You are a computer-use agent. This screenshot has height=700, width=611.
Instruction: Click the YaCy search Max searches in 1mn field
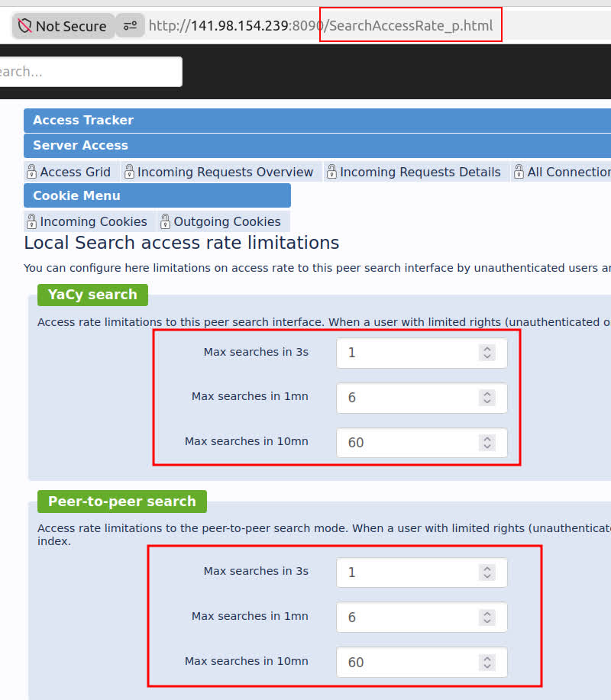422,398
